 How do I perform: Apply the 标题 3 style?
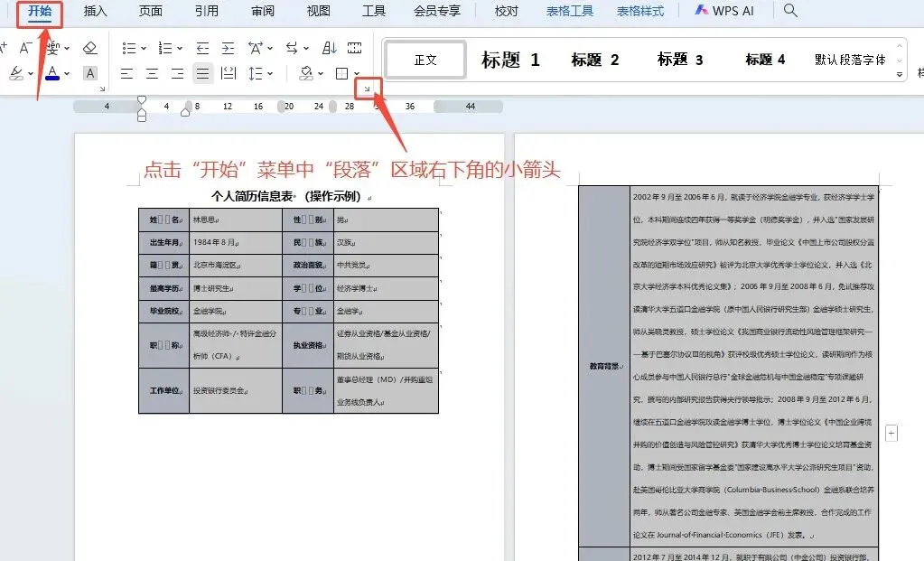click(680, 60)
